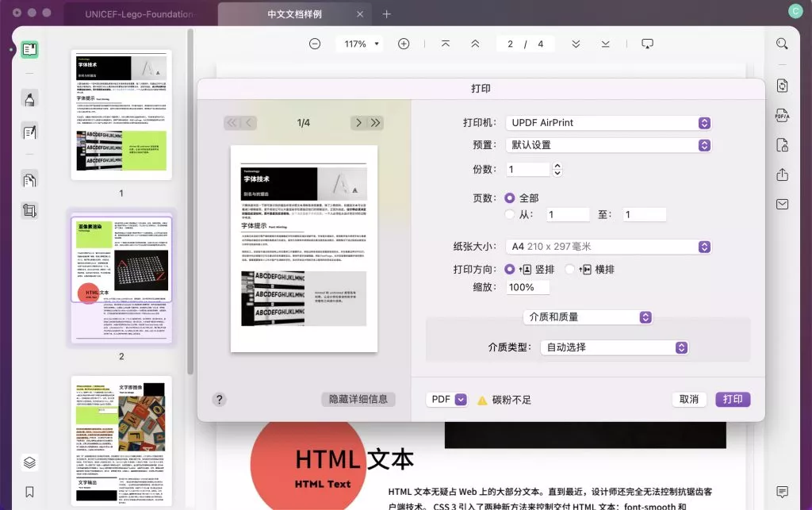Go to previous page arrow
Viewport: 812px width, 510px height.
tap(475, 44)
